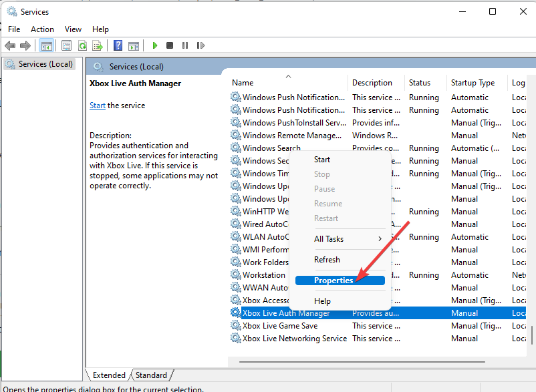Click Automatic startup type in the WLAN AutoC row
The image size is (536, 392).
tap(470, 237)
